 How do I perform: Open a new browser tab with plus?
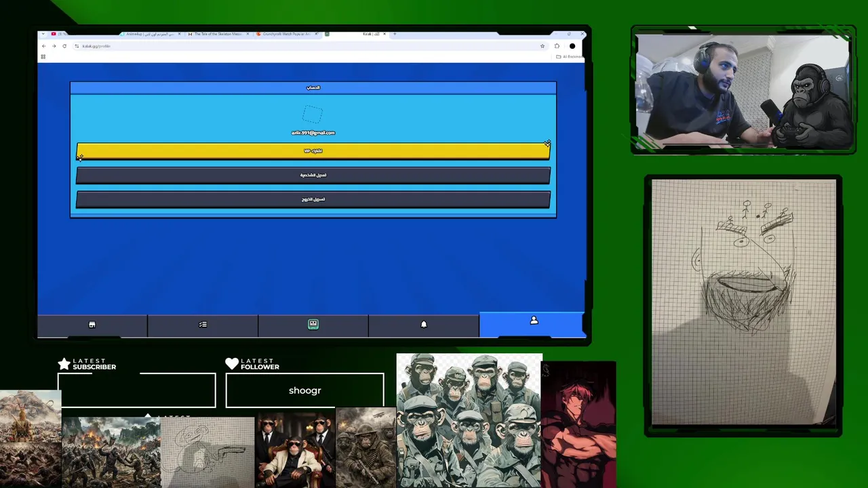(395, 34)
